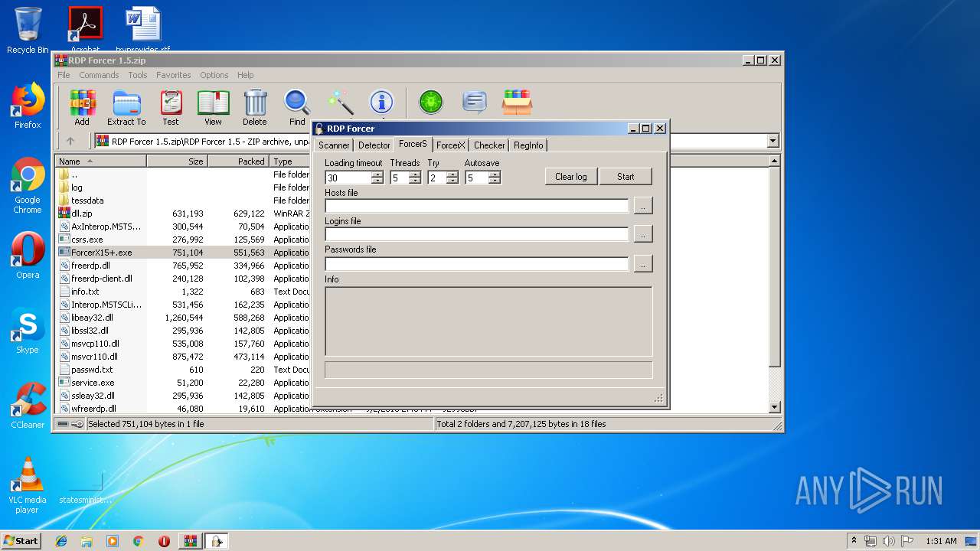Click the Logins file input field

tap(476, 233)
